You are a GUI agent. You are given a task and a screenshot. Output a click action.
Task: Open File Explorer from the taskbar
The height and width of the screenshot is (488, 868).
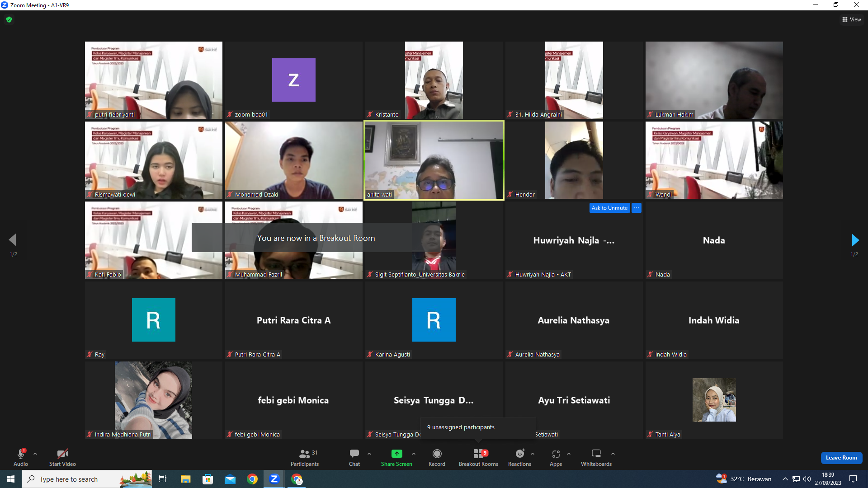click(x=185, y=479)
